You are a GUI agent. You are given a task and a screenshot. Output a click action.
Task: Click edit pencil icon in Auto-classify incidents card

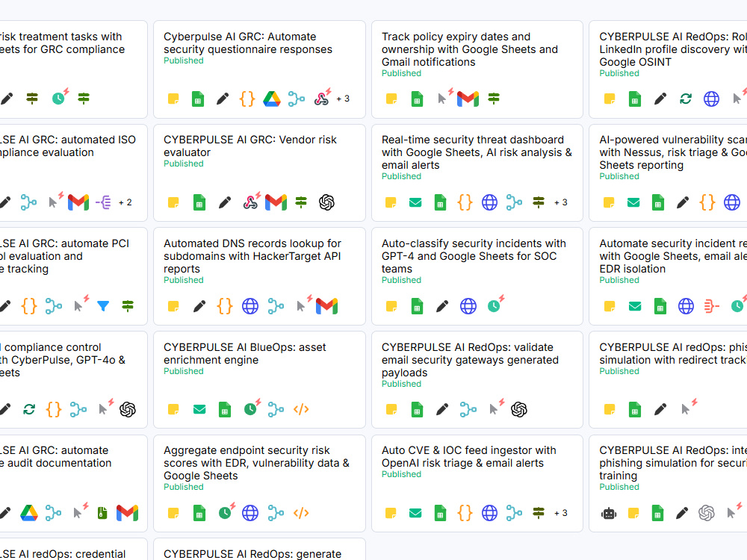pos(442,306)
